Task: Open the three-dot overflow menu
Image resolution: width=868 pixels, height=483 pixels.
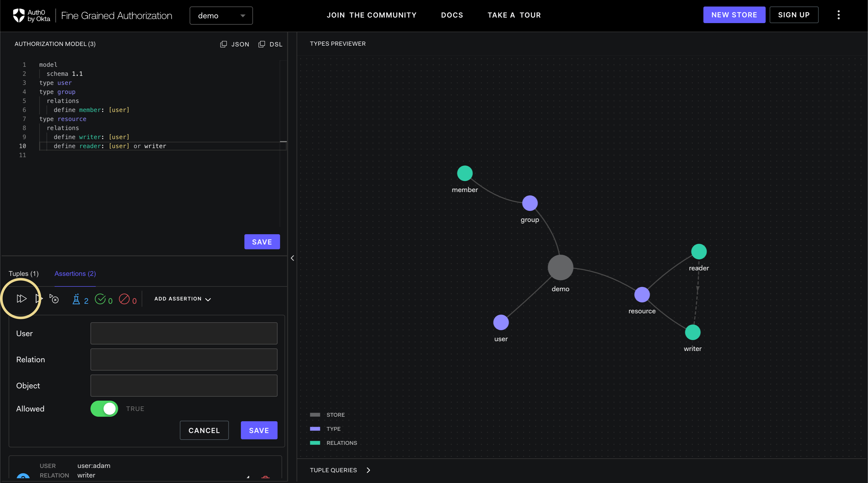Action: coord(839,15)
